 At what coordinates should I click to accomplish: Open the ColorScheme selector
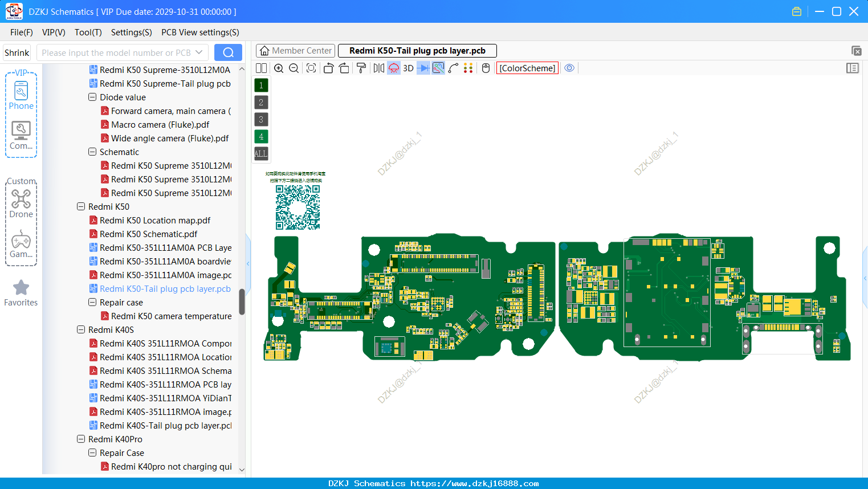[527, 68]
